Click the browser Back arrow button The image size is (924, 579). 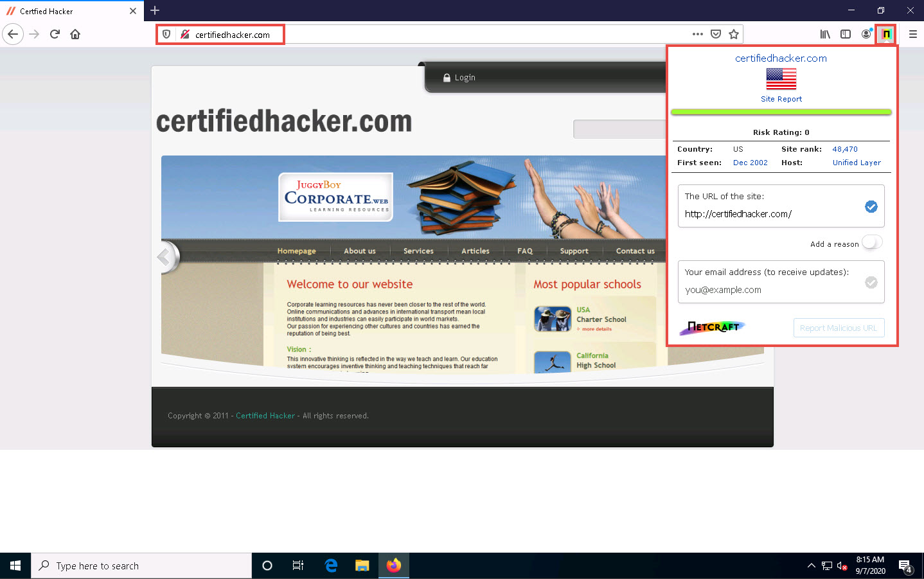click(13, 34)
